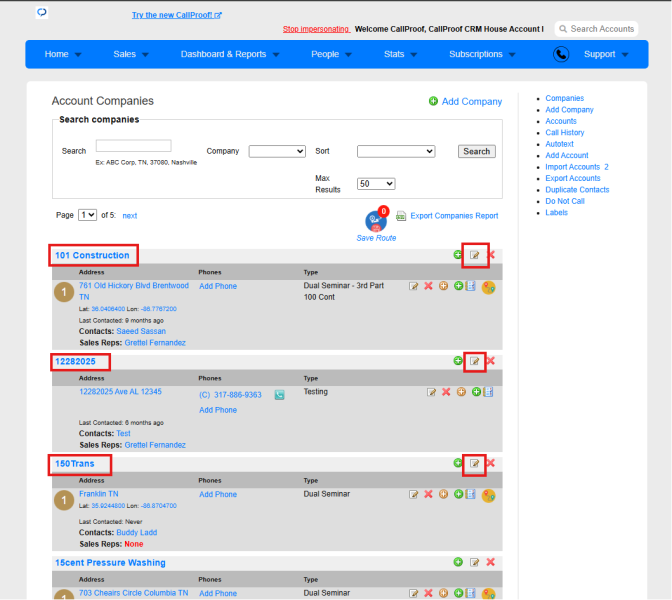Click green plus icon in 101 Construction header
672x600 pixels.
pos(458,255)
